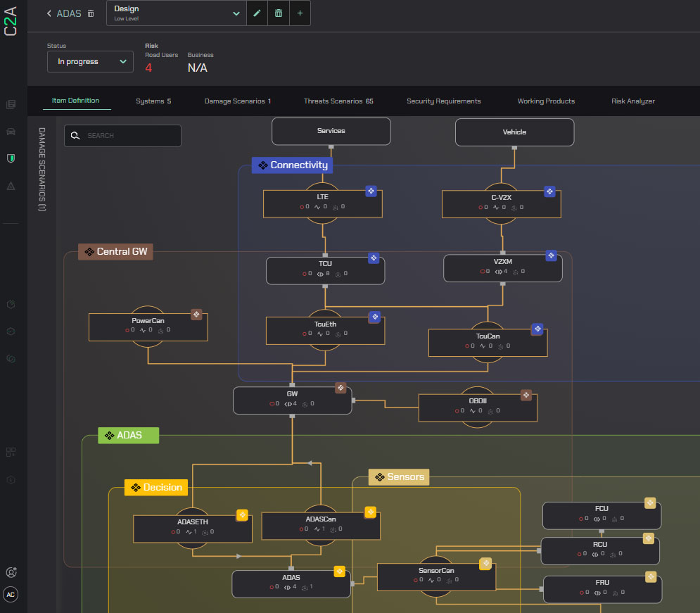700x613 pixels.
Task: Click the warning triangle icon in sidebar
Action: 11,186
